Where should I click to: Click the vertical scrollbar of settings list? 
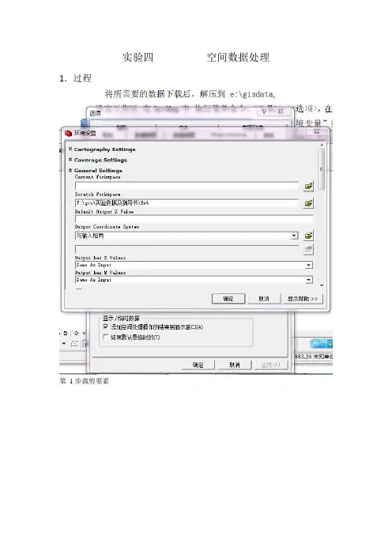321,169
